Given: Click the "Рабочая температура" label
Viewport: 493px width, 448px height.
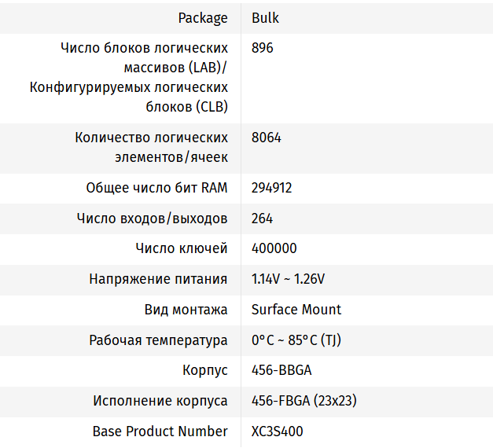Looking at the screenshot, I should [x=158, y=340].
